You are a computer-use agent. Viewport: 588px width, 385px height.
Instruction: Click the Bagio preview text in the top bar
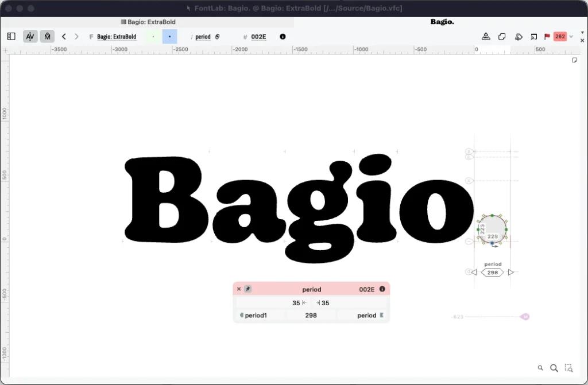pyautogui.click(x=442, y=22)
